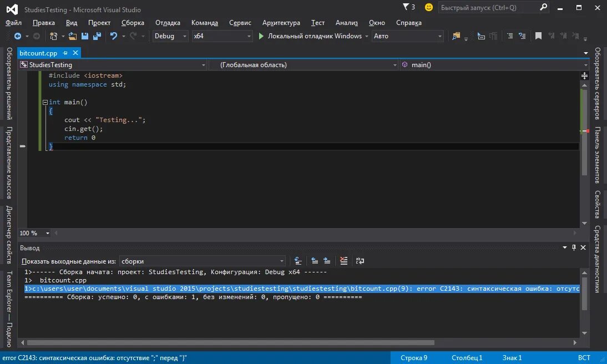Open the main() member dropdown

(494, 65)
